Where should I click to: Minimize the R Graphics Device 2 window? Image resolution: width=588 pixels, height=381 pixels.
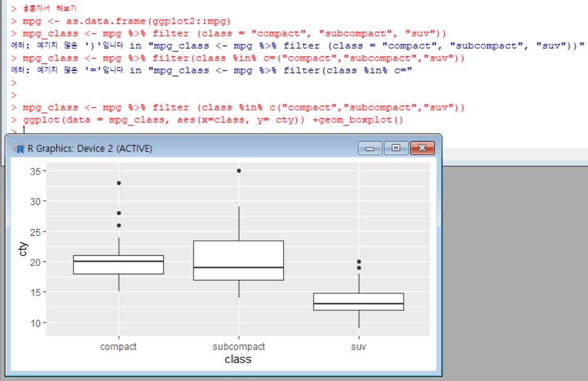coord(370,148)
